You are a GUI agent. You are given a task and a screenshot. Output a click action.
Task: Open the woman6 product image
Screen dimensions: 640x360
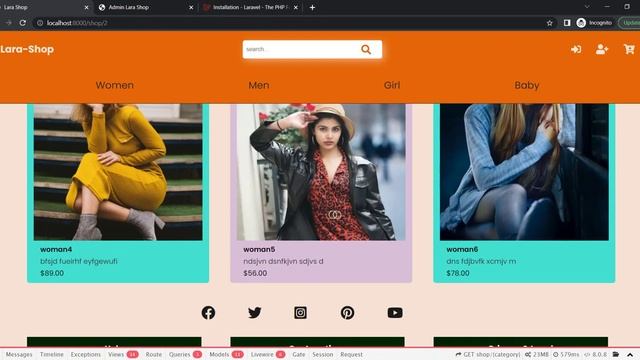point(524,172)
